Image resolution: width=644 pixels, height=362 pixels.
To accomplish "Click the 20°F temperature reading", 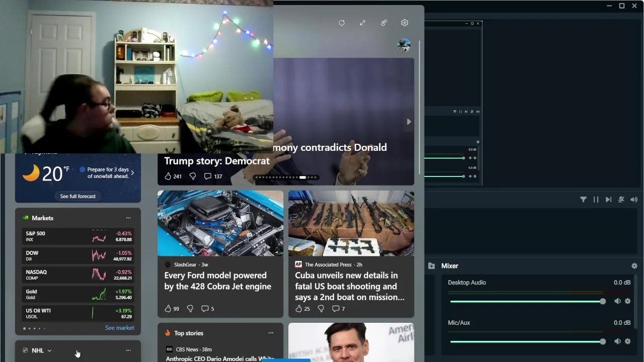I will 55,173.
